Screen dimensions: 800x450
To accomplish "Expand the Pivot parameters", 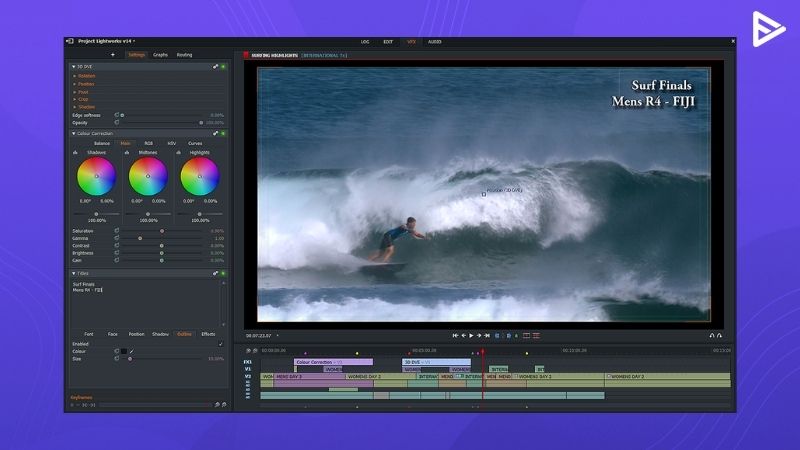I will click(74, 92).
